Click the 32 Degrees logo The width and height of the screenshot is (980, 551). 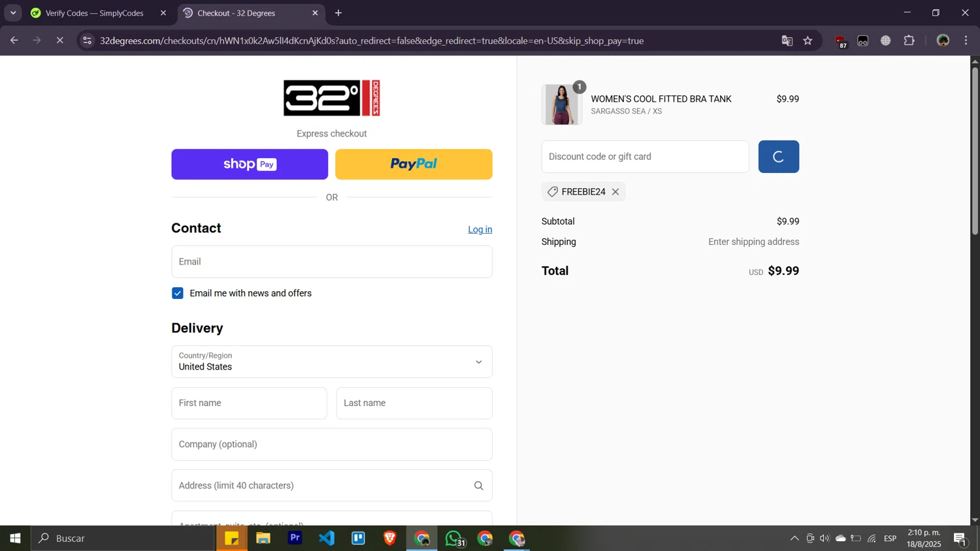click(x=332, y=98)
